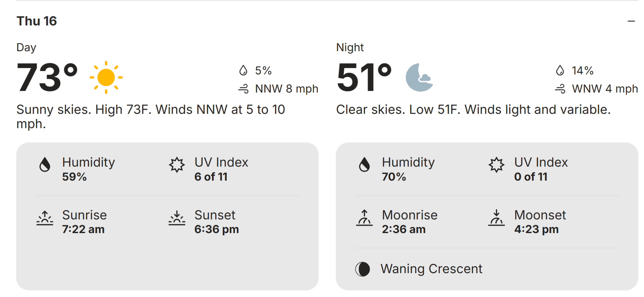This screenshot has width=644, height=297.
Task: Click the 51° nighttime temperature
Action: [x=364, y=77]
